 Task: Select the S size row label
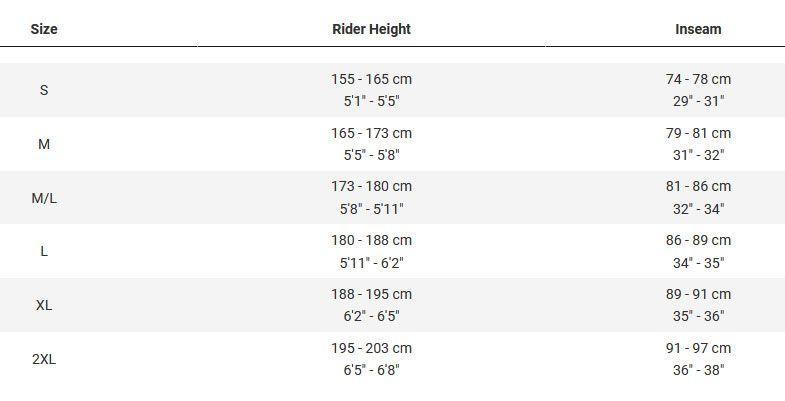click(x=44, y=90)
